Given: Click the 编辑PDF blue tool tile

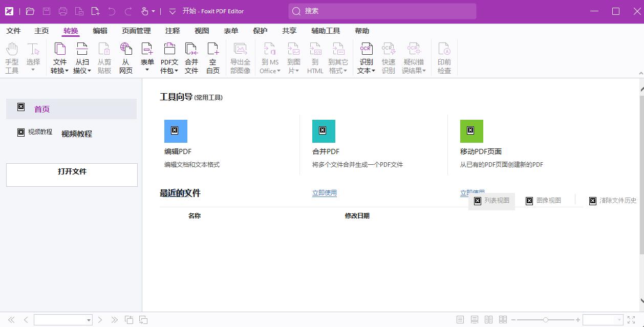Looking at the screenshot, I should [176, 131].
